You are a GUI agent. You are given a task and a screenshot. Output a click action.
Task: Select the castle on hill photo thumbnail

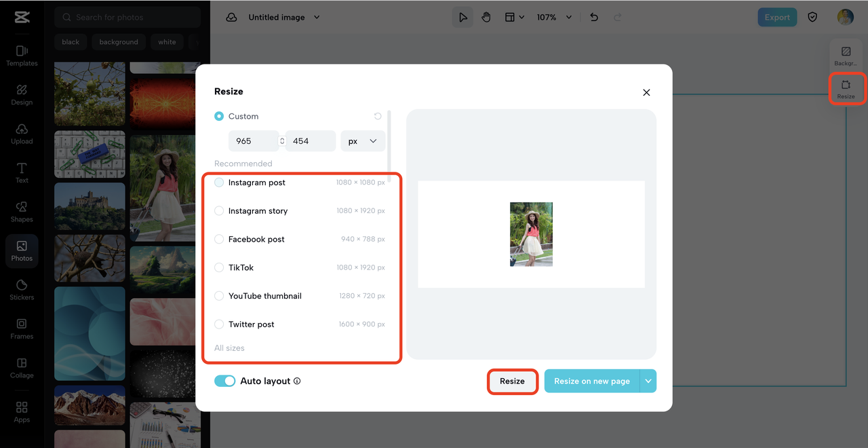coord(90,206)
